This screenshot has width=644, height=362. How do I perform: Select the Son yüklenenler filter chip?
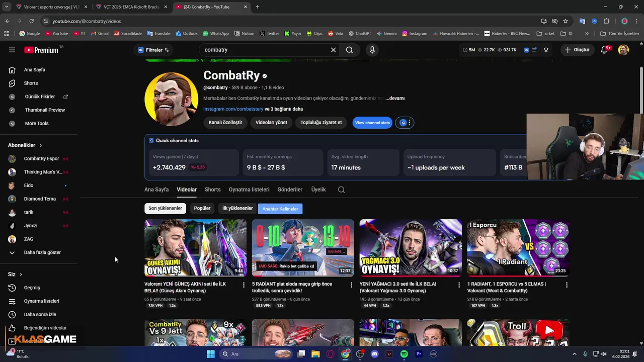click(165, 208)
